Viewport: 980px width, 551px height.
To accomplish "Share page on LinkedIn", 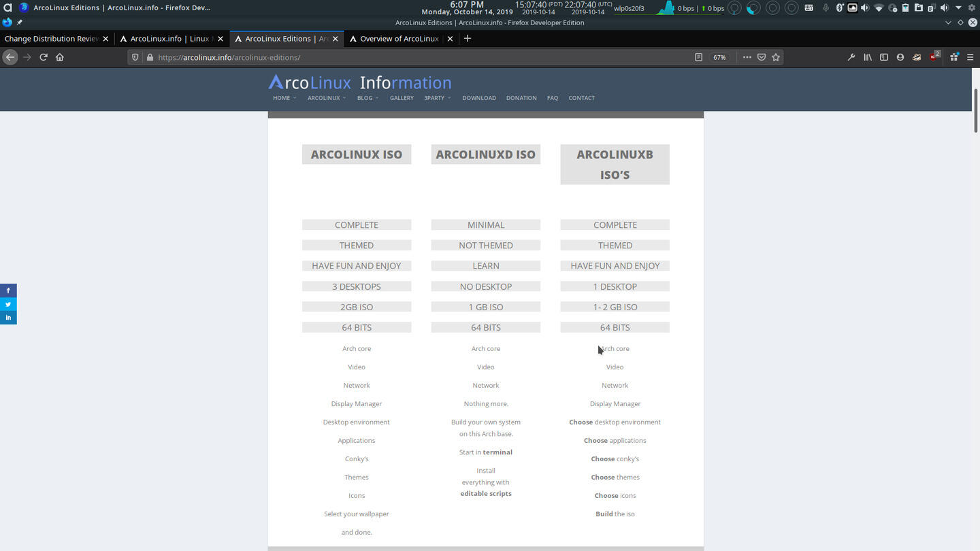I will coord(8,318).
